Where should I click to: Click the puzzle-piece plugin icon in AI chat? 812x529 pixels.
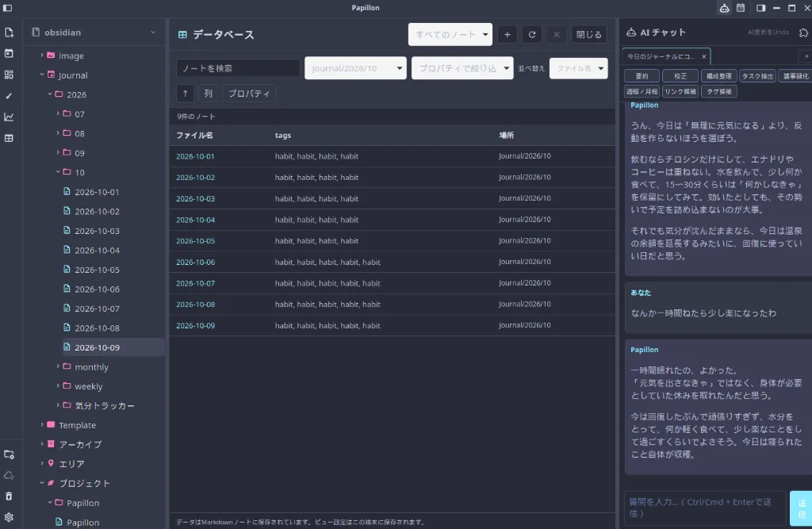[x=803, y=33]
